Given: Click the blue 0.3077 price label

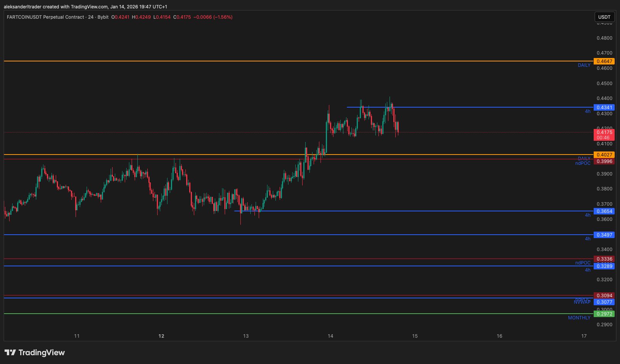Looking at the screenshot, I should (x=604, y=302).
